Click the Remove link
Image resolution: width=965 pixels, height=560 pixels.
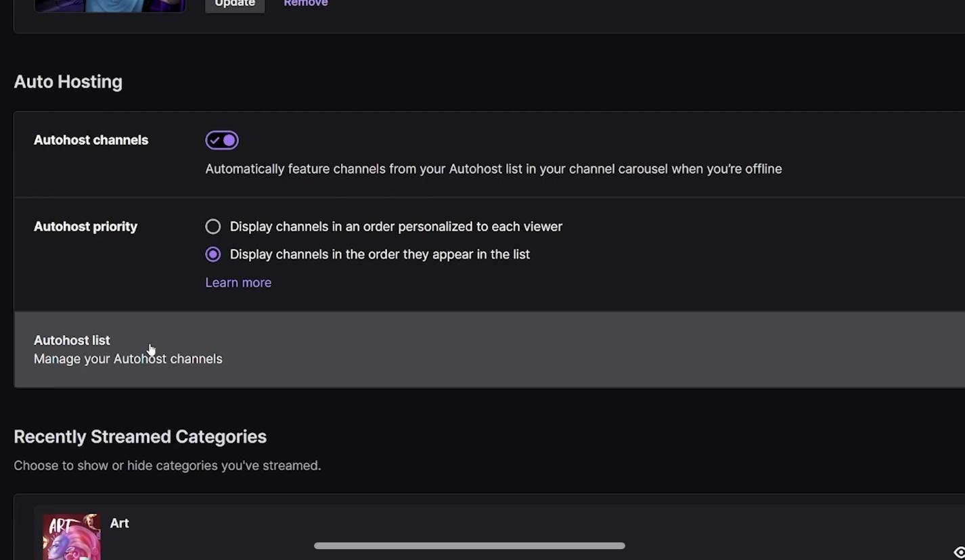tap(306, 3)
